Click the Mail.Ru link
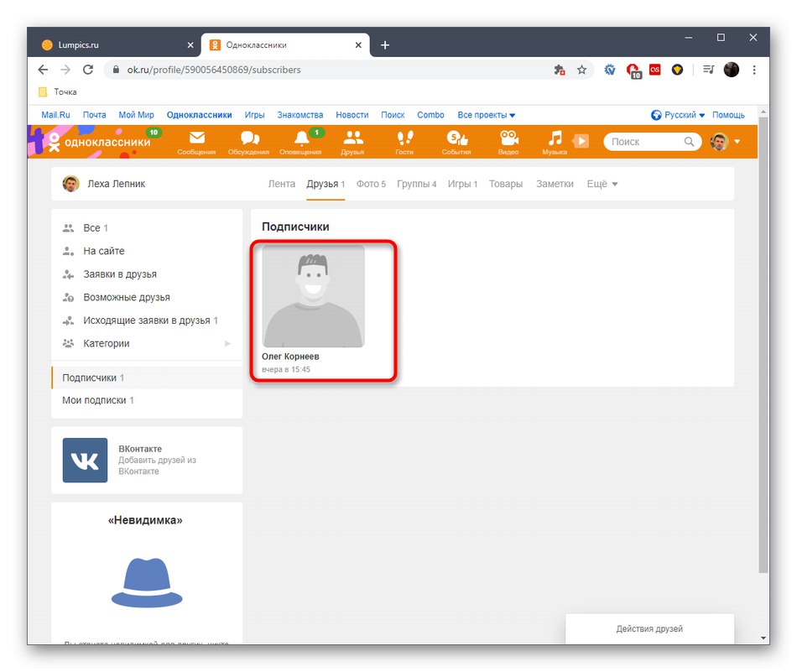This screenshot has height=672, width=797. pos(55,115)
